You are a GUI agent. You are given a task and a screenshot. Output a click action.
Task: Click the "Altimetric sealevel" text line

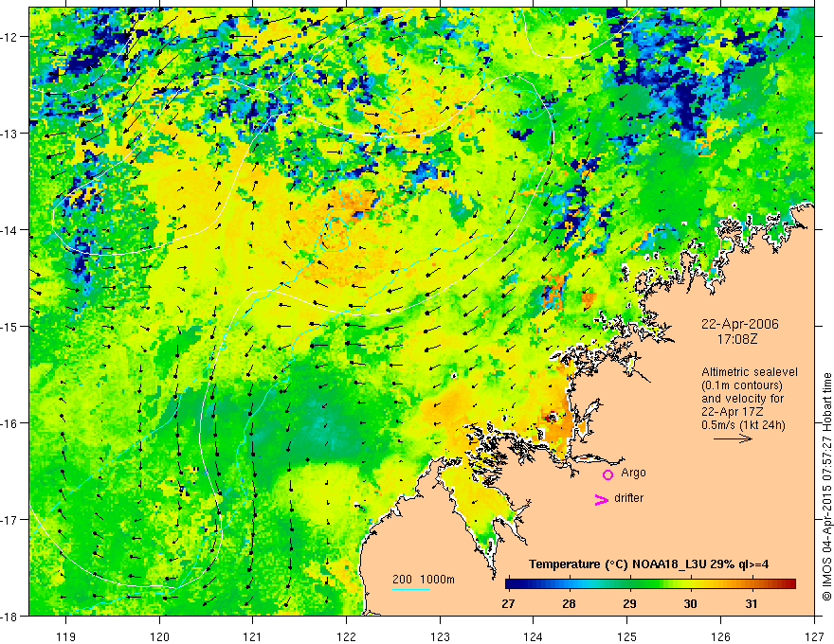click(749, 372)
